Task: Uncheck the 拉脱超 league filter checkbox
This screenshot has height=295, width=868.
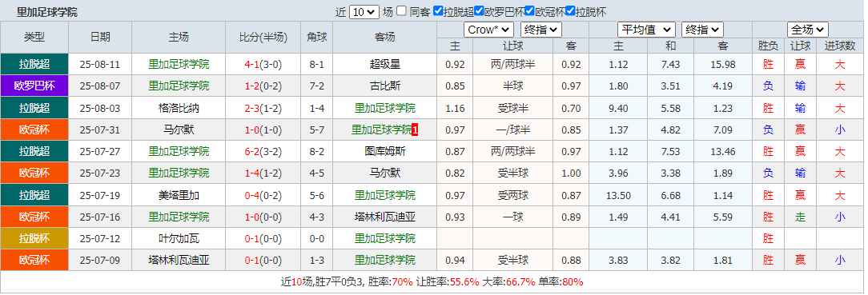Action: pos(438,10)
